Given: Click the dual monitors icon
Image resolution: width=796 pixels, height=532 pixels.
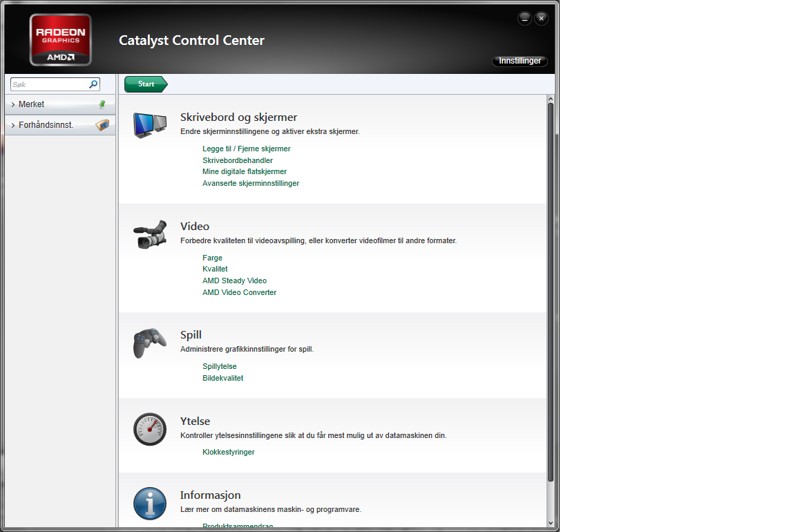Looking at the screenshot, I should [150, 125].
